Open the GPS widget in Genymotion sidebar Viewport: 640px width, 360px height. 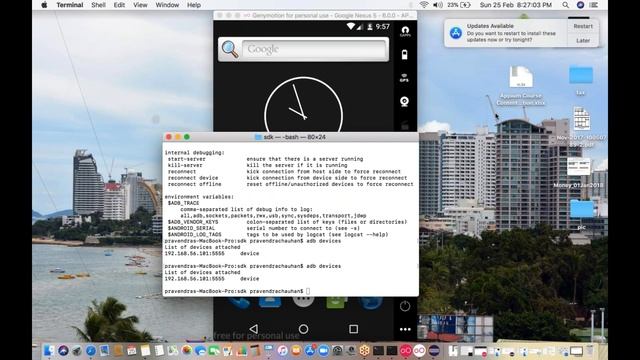tap(404, 78)
